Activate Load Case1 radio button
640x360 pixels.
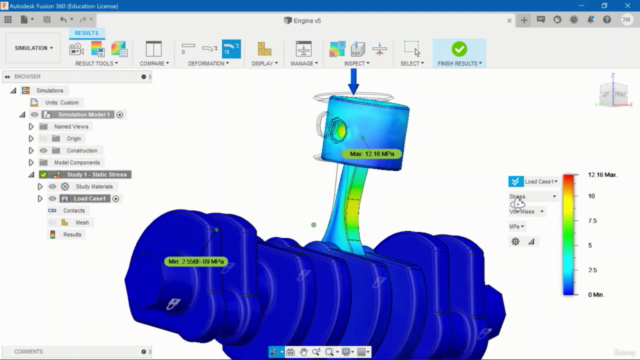[116, 199]
